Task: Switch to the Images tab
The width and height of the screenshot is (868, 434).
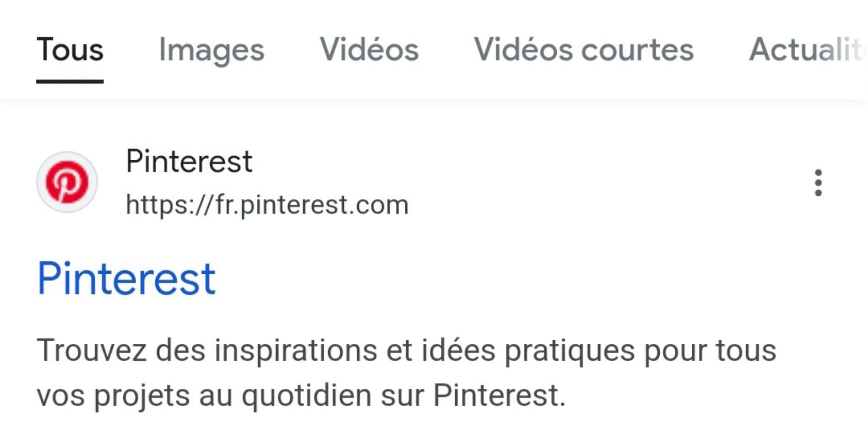Action: [211, 49]
